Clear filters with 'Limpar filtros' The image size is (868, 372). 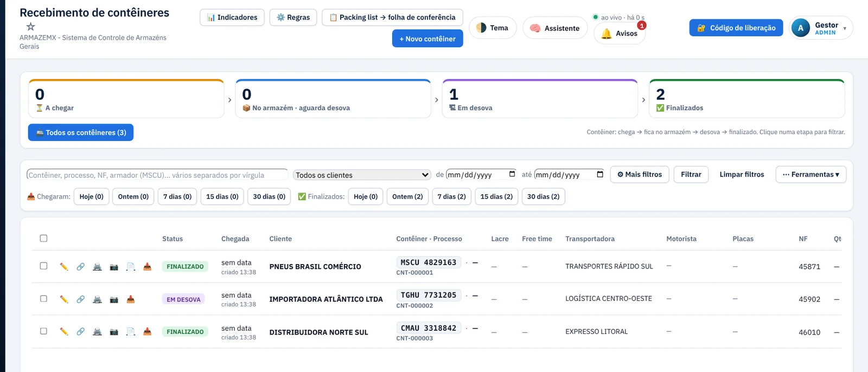(x=742, y=175)
